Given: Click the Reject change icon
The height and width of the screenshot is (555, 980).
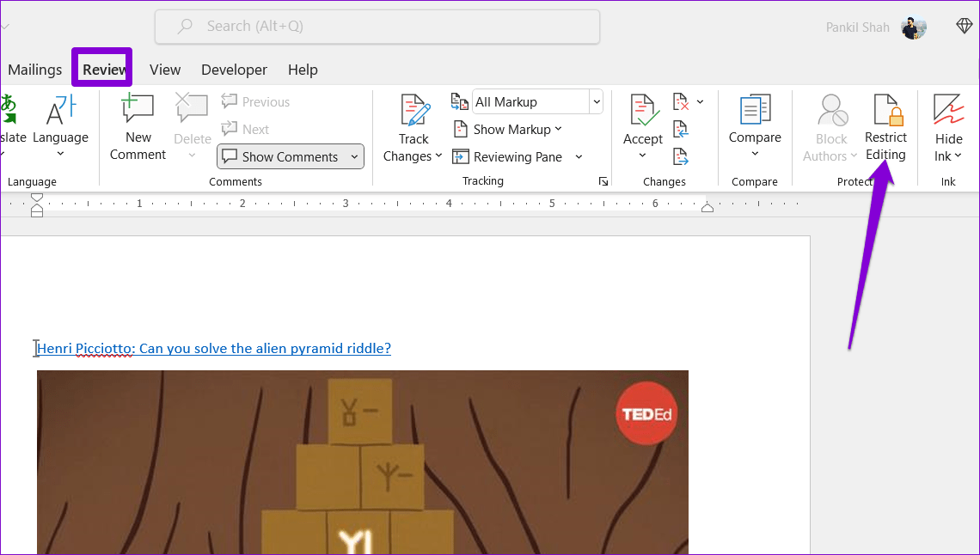Looking at the screenshot, I should [x=681, y=102].
